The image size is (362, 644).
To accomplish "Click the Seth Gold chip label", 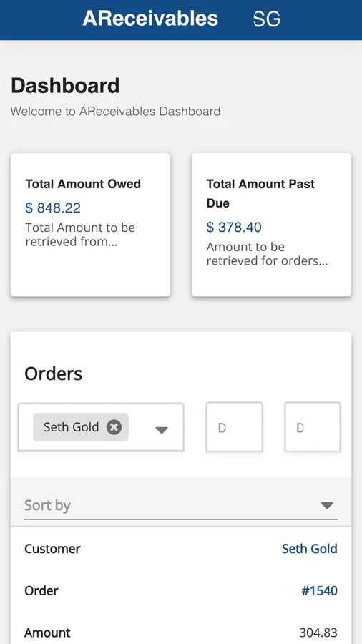I will pos(72,427).
